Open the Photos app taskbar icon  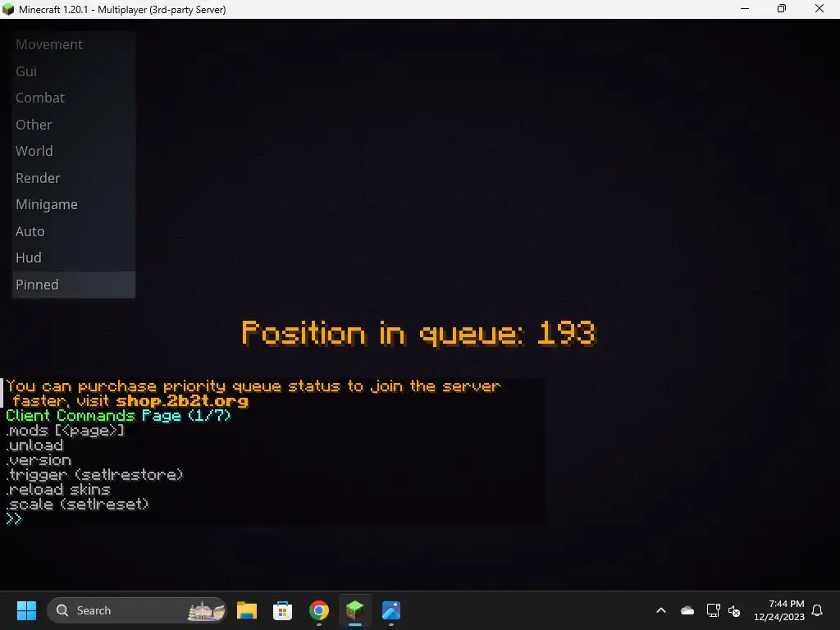[x=391, y=610]
